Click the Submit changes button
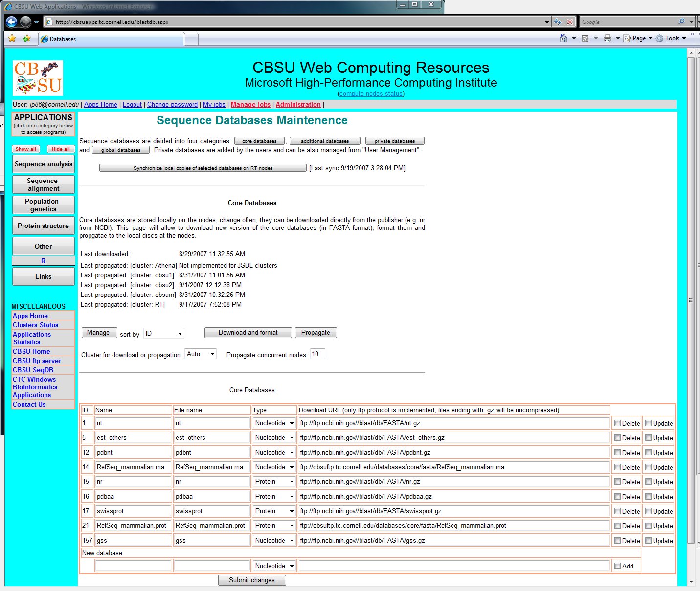Viewport: 700px width, 591px height. (x=252, y=580)
